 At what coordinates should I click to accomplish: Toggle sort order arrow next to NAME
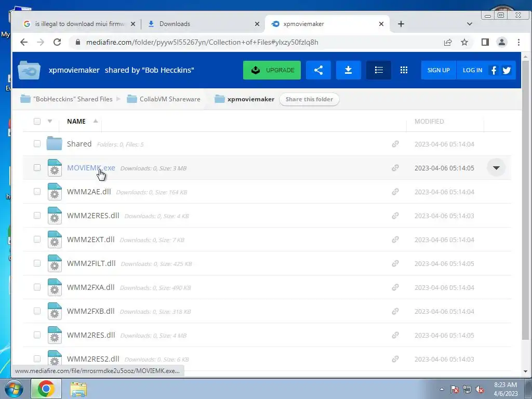96,121
